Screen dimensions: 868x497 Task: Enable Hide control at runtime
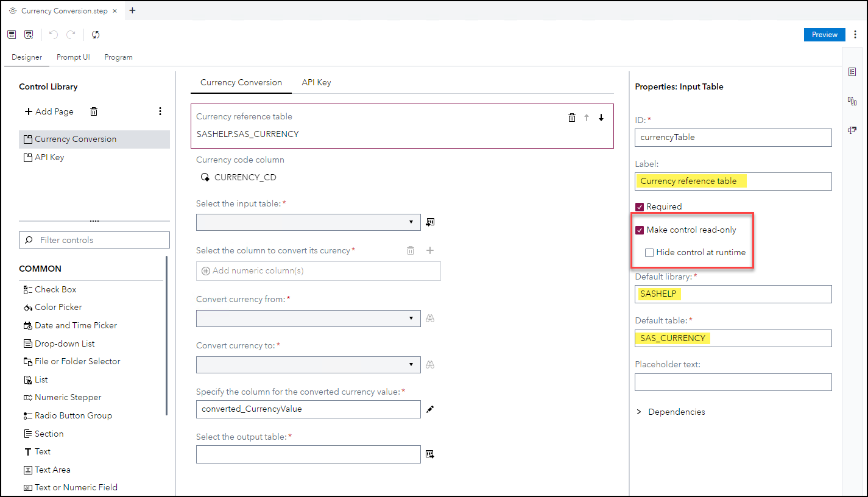[649, 253]
